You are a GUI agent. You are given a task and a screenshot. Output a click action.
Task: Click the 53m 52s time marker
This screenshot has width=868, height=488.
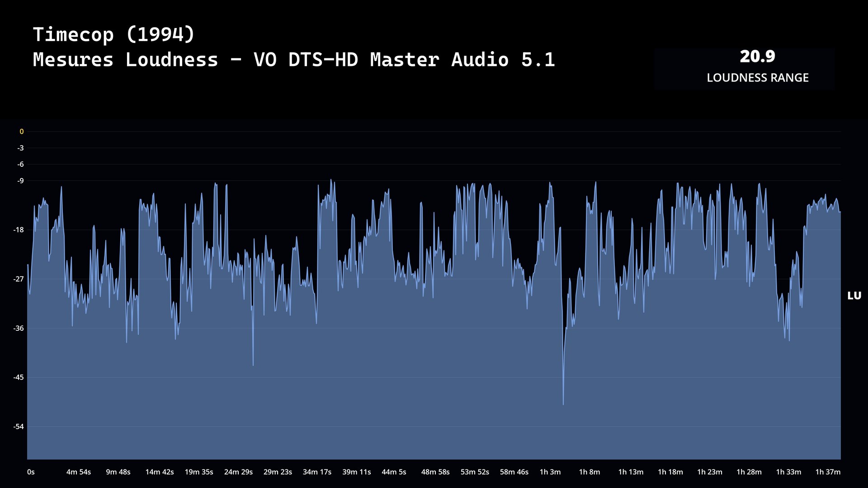pos(475,472)
